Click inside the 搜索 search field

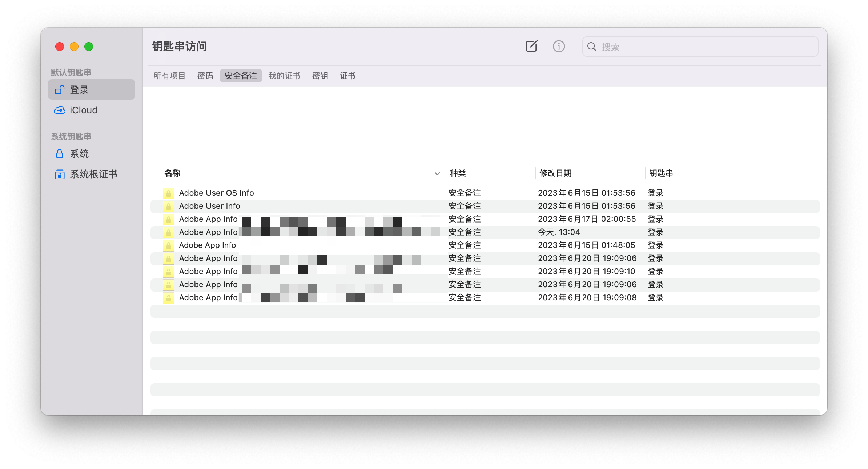tap(691, 47)
